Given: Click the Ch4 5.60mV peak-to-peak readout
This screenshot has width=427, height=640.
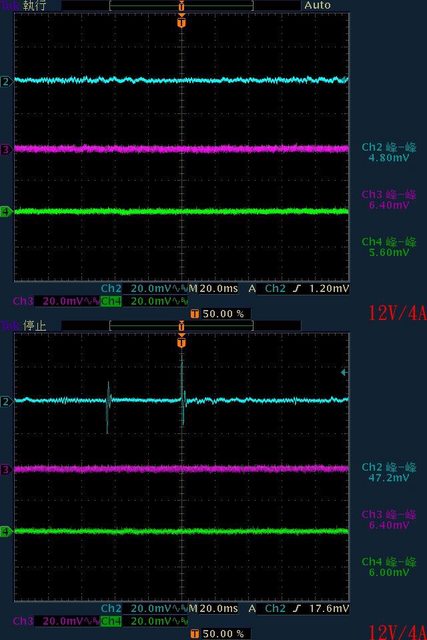Looking at the screenshot, I should [389, 247].
